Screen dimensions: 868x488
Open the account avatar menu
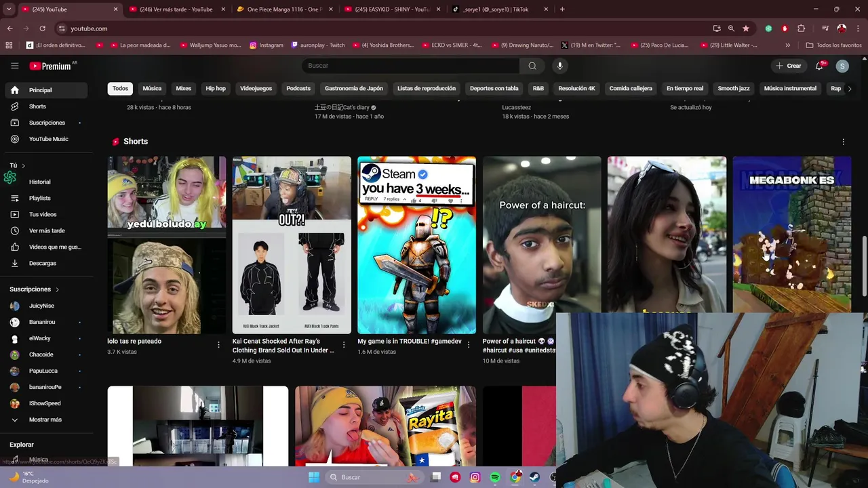(x=842, y=66)
